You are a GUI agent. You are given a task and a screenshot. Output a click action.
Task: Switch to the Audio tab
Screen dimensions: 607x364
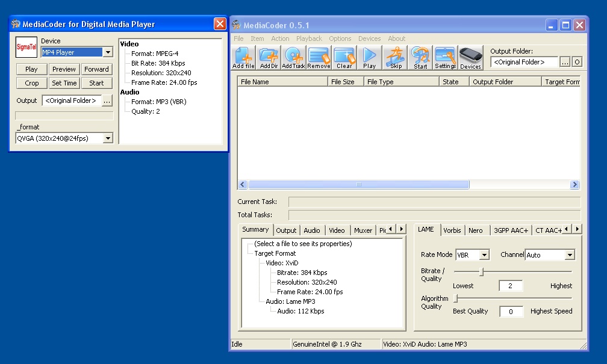click(312, 230)
